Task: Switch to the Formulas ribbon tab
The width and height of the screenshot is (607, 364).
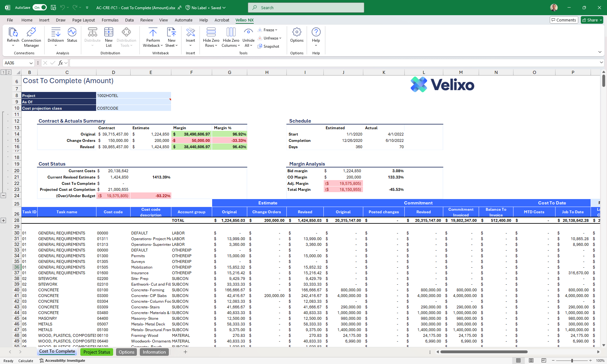Action: [110, 20]
